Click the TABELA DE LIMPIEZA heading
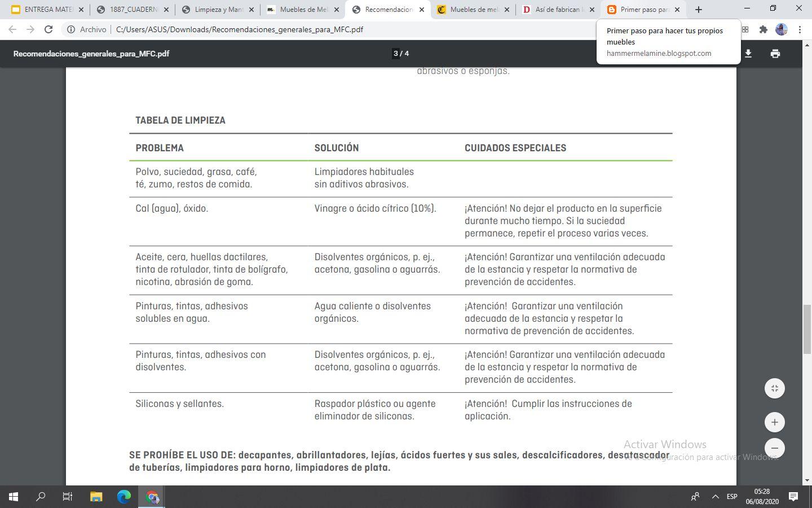Viewport: 812px width, 508px height. click(x=180, y=120)
